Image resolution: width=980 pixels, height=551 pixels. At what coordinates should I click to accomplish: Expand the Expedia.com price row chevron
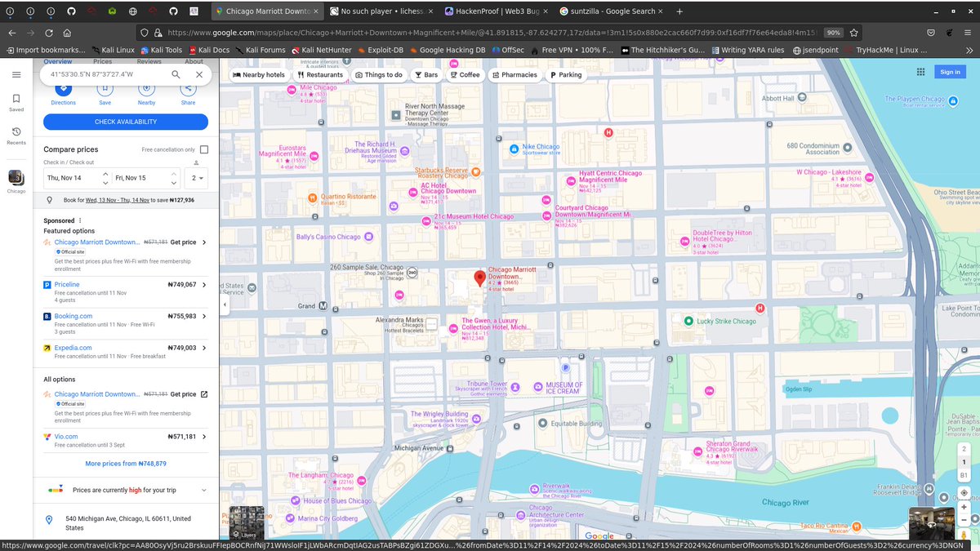point(204,348)
